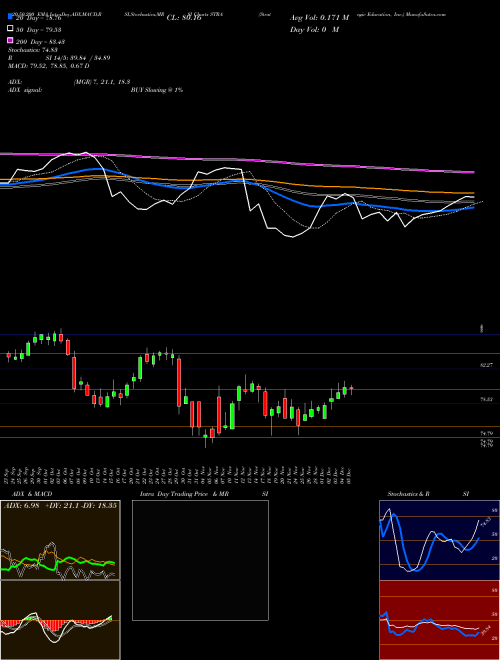Screen dimensions: 500x660
Task: Click the 'Stochastics & R' panel title
Action: tap(408, 494)
